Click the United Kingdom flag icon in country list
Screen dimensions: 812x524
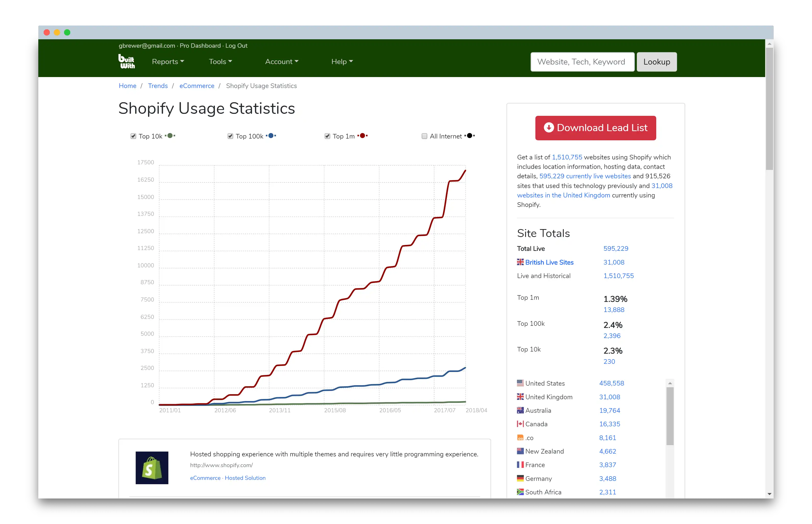point(520,396)
